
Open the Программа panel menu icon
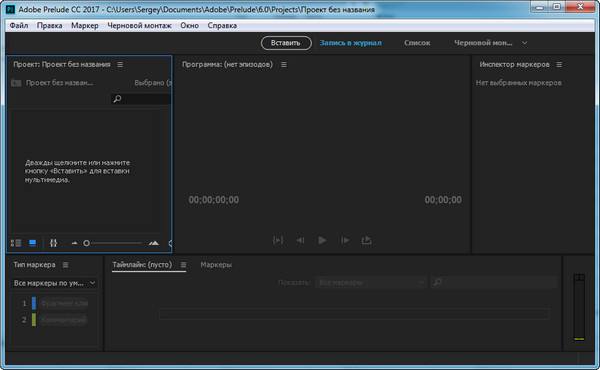[284, 65]
